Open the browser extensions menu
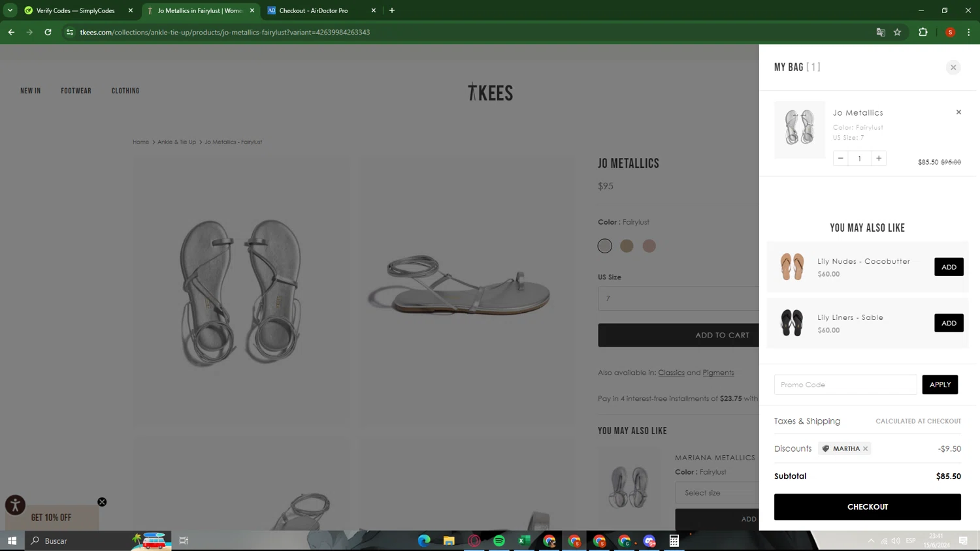Image resolution: width=980 pixels, height=551 pixels. click(923, 32)
